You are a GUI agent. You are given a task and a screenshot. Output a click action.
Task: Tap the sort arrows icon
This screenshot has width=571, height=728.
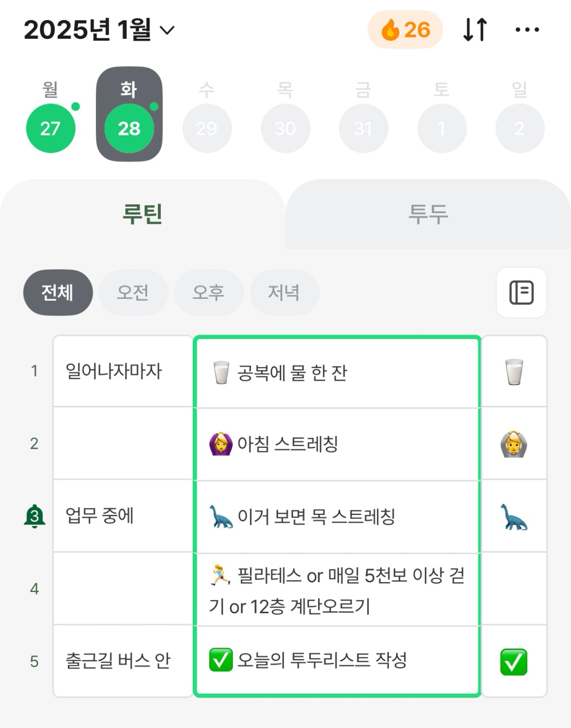pyautogui.click(x=475, y=30)
